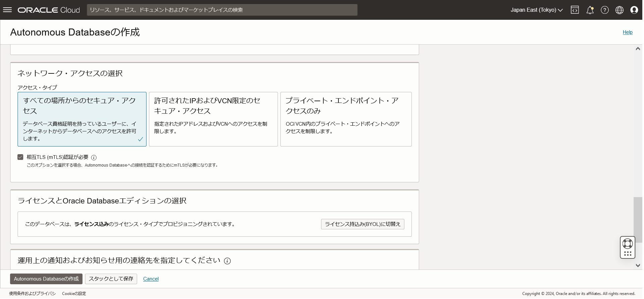Switch to bring your own license (BYOL)
The width and height of the screenshot is (644, 299).
click(x=363, y=224)
